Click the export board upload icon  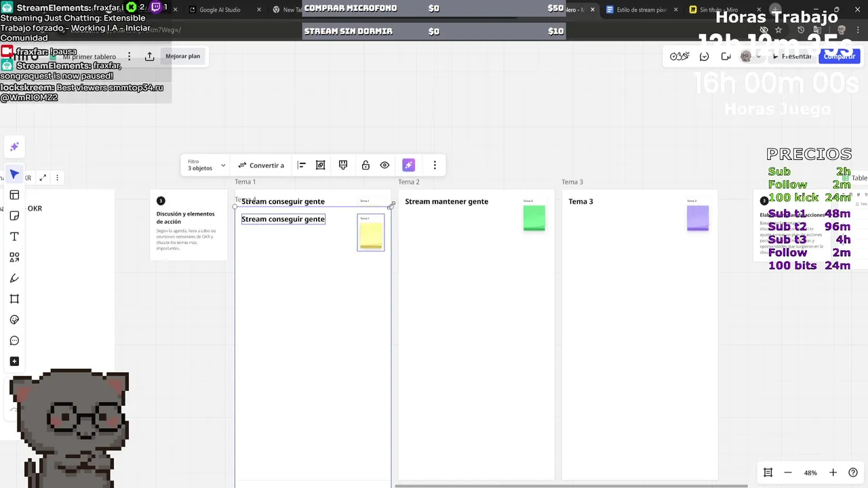pos(150,56)
